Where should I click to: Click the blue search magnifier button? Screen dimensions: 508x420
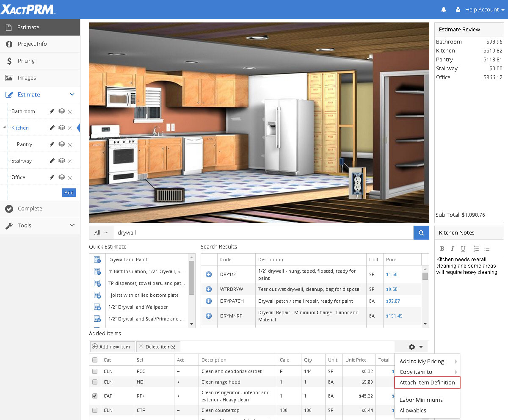(x=421, y=232)
